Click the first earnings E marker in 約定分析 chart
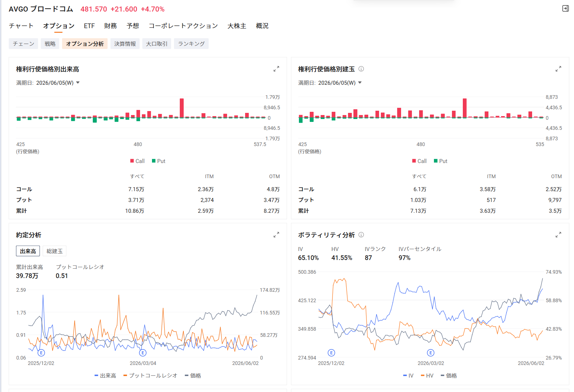Viewport: 574px width, 392px height. 41,353
